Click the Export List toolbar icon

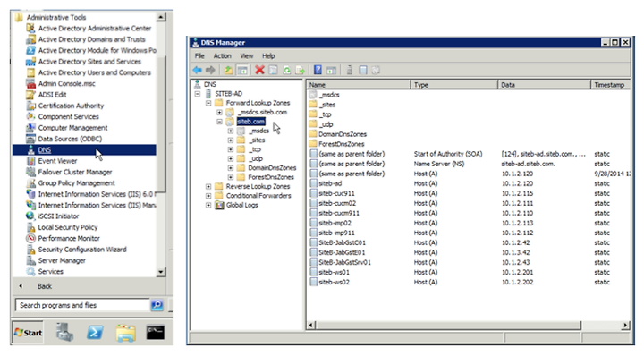[301, 70]
